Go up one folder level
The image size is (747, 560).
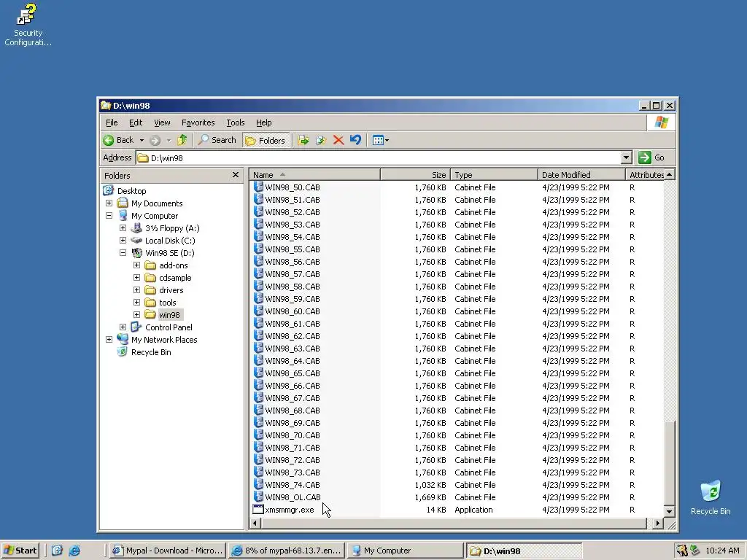(182, 140)
